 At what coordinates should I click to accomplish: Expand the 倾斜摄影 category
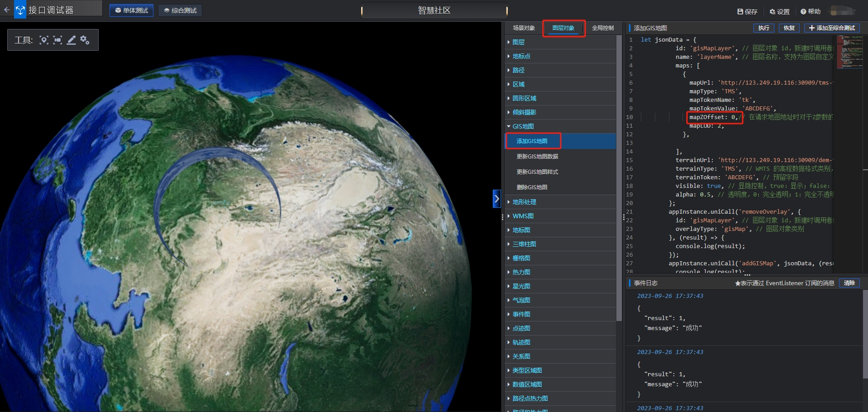pyautogui.click(x=560, y=112)
